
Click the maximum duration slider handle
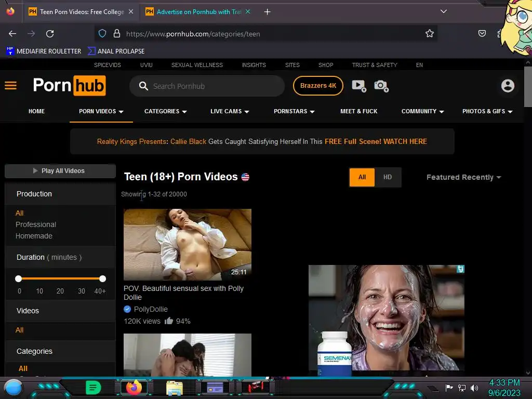click(102, 278)
